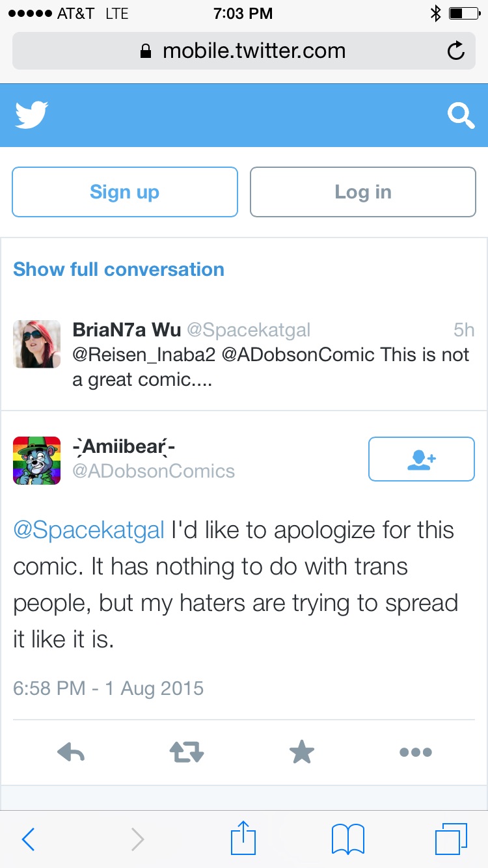
Task: Open Twitter search magnifier icon
Action: pos(461,116)
